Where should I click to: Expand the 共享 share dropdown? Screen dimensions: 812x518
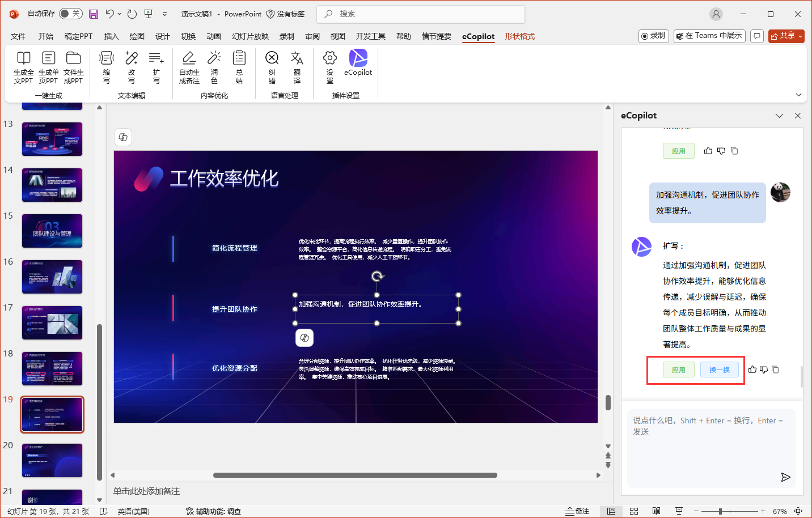click(800, 36)
